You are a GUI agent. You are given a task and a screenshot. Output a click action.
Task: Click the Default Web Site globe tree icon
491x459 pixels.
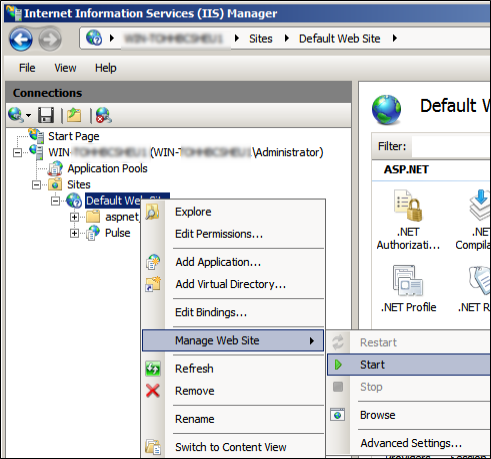click(74, 200)
